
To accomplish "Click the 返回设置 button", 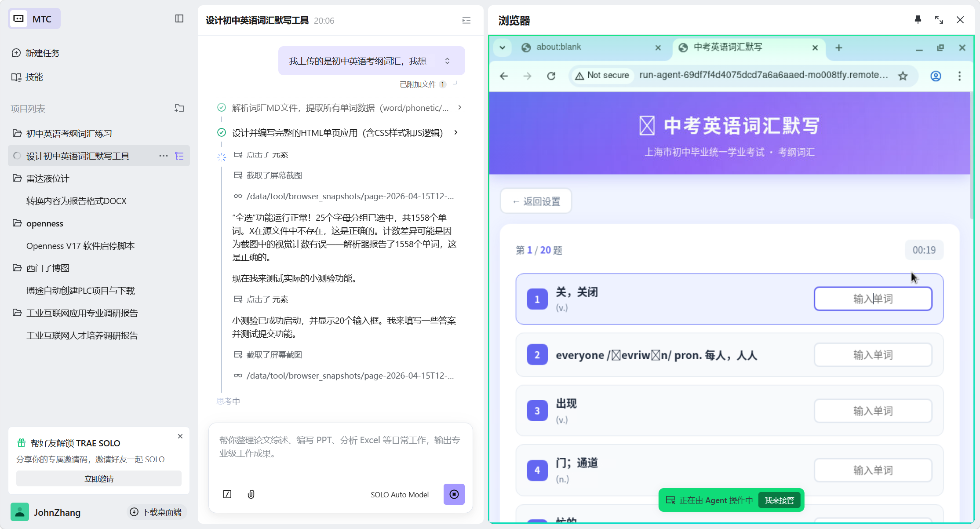I will tap(536, 201).
